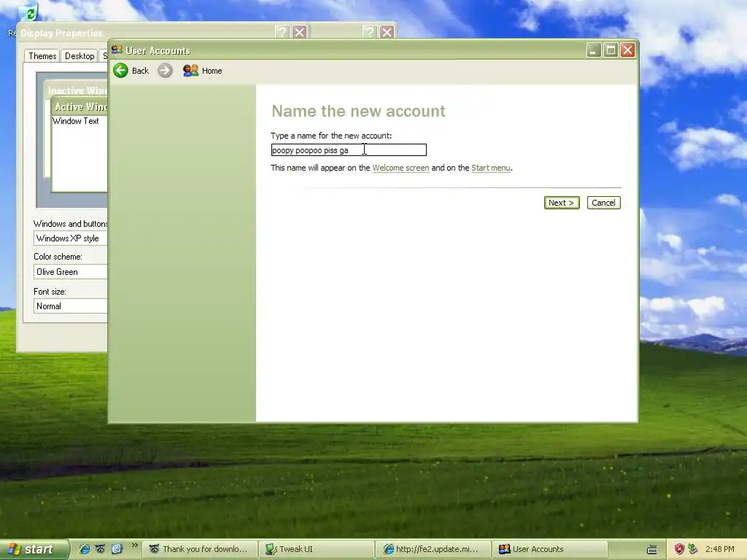Click the User Accounts title bar icon
747x560 pixels.
tap(117, 50)
